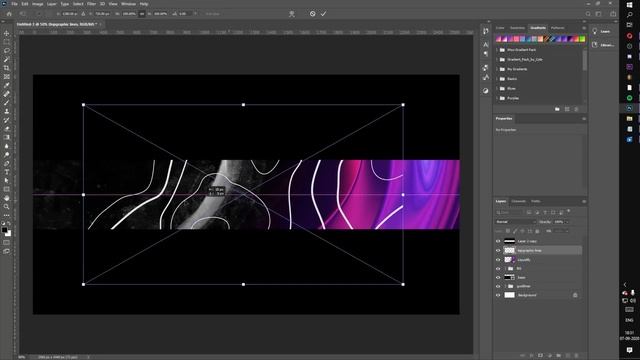The image size is (640, 360).
Task: Toggle Quick Mask mode icon
Action: 7,243
